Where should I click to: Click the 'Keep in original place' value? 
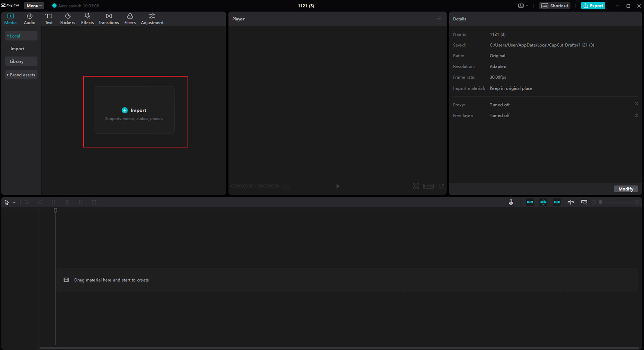coord(511,88)
